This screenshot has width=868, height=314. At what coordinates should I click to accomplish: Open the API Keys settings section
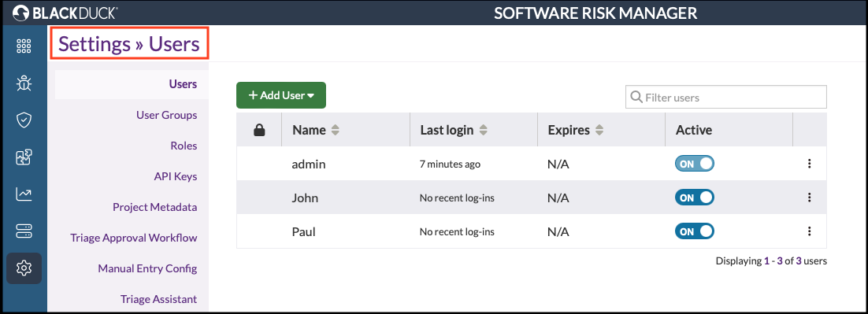pos(176,176)
